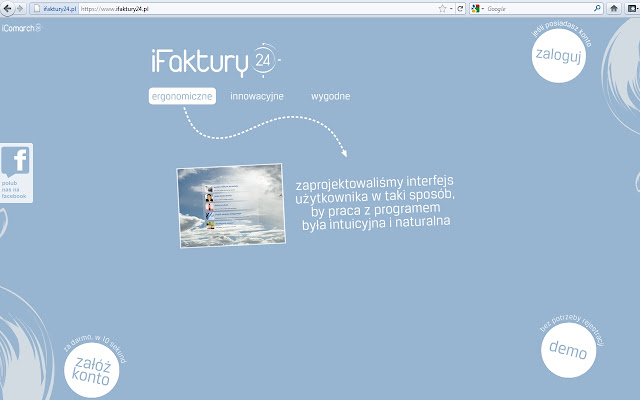Click the zaloguj round button

[558, 56]
